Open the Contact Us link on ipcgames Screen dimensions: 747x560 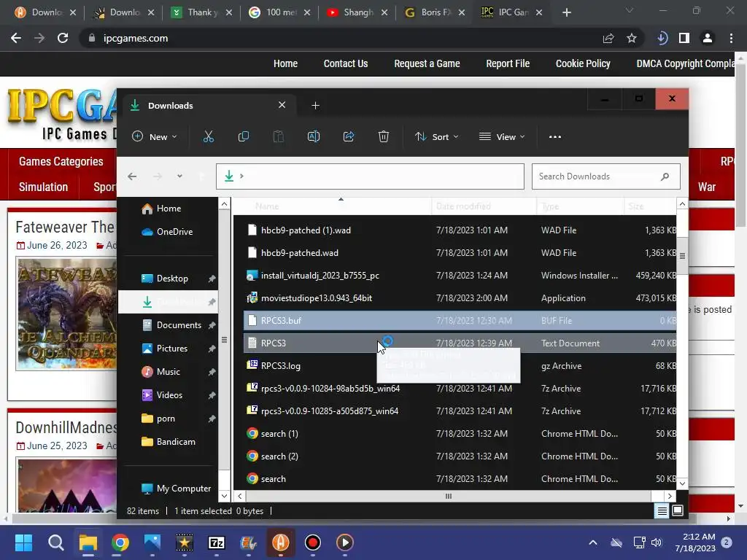tap(345, 63)
